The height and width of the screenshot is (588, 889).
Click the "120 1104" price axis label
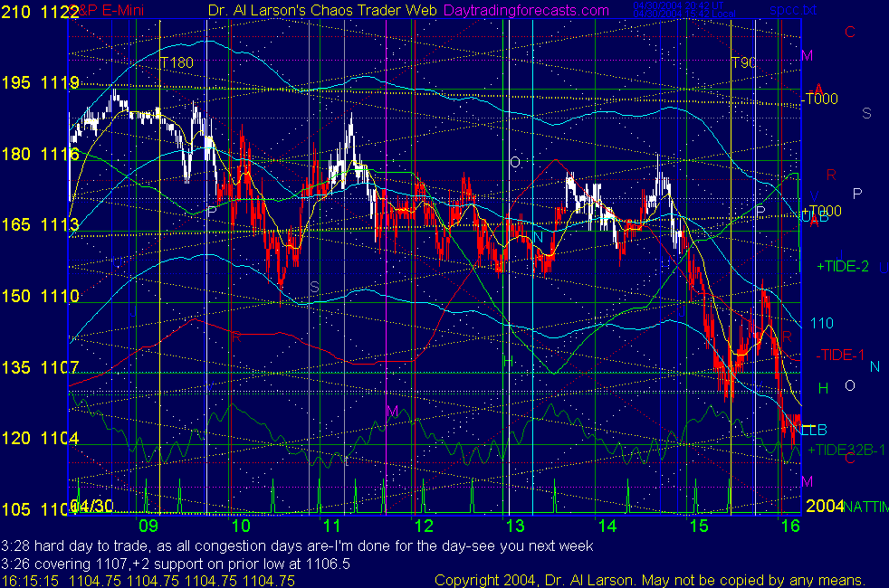click(40, 439)
